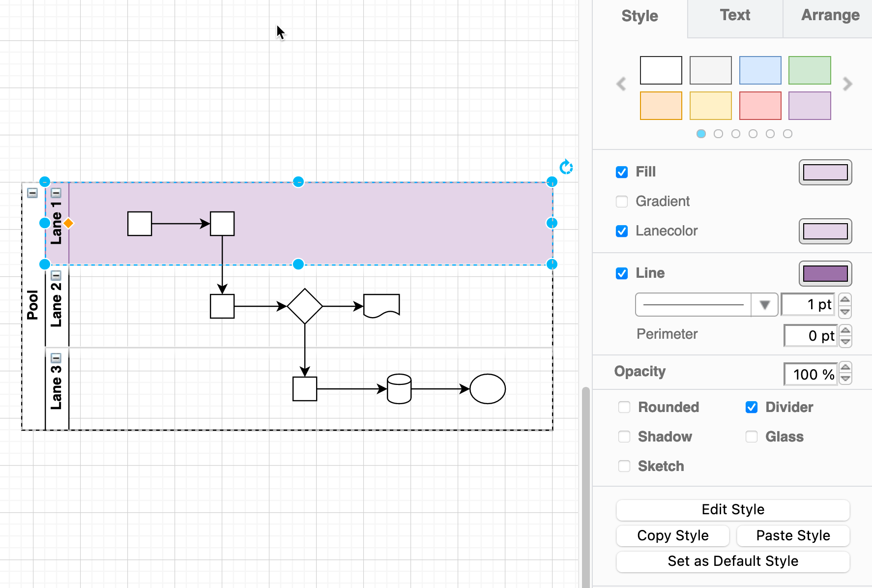
Task: Click the second pagination dot below style presets
Action: coord(718,133)
